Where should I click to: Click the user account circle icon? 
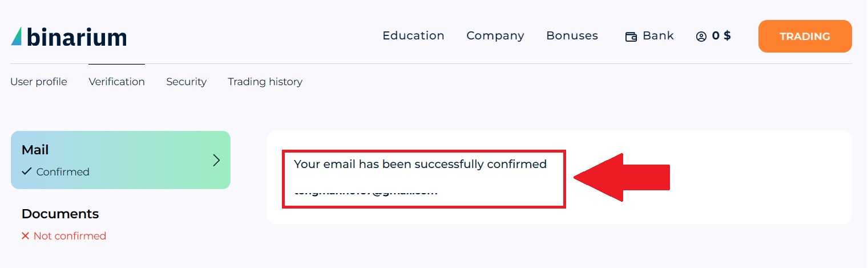pyautogui.click(x=701, y=37)
